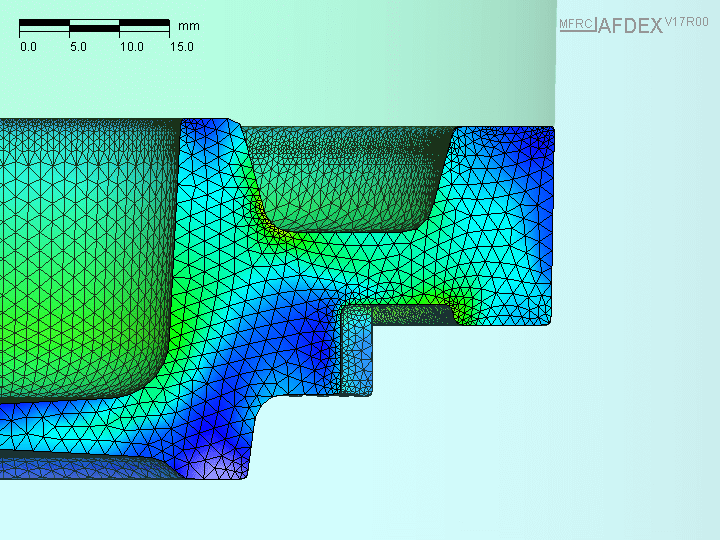Click the 0.0 scale bar label
Image resolution: width=720 pixels, height=540 pixels.
[x=28, y=47]
